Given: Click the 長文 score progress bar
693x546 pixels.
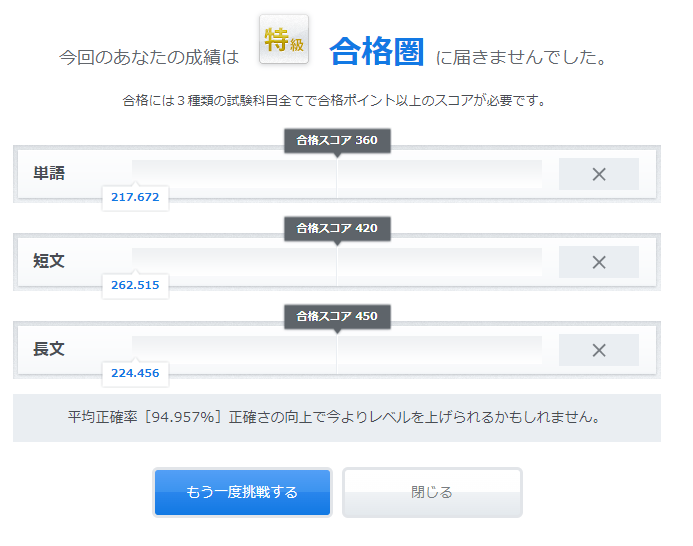Looking at the screenshot, I should (337, 350).
